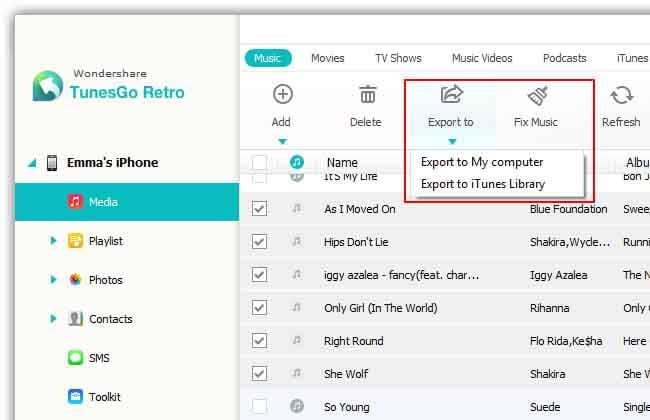
Task: Select Media in the sidebar
Action: (127, 202)
